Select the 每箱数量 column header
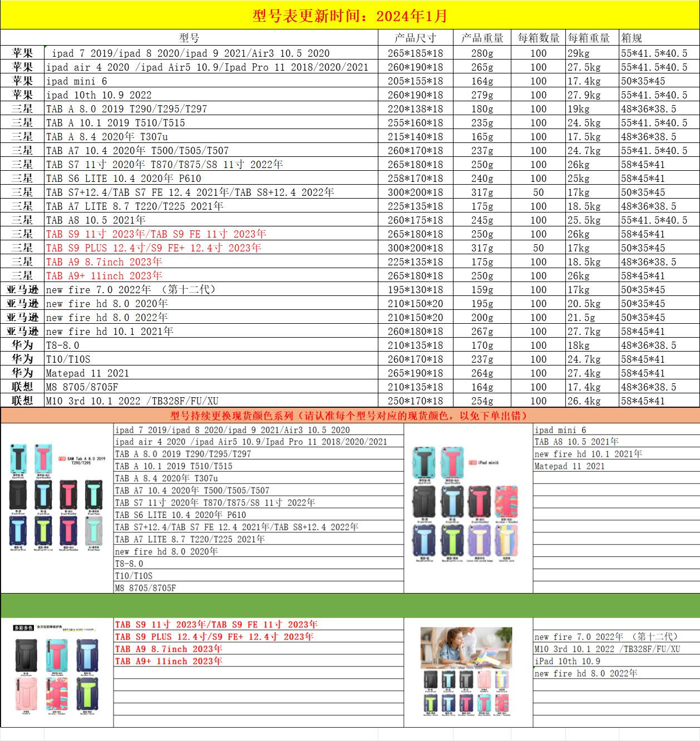 coord(538,38)
